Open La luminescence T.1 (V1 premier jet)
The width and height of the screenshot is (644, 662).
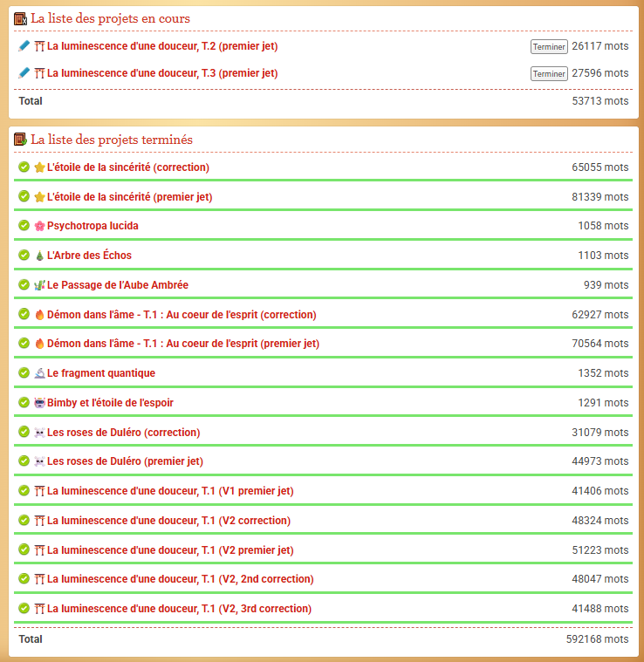(x=170, y=491)
